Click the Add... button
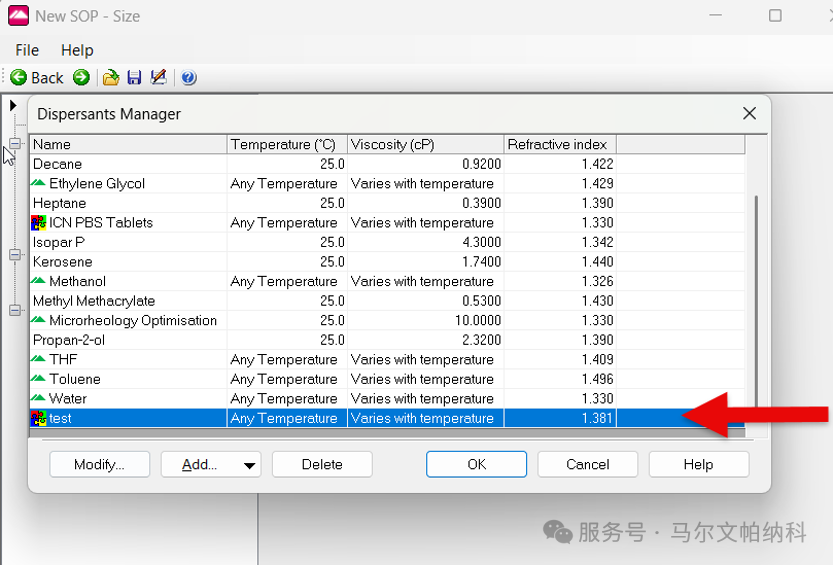The height and width of the screenshot is (565, 833). [x=200, y=464]
